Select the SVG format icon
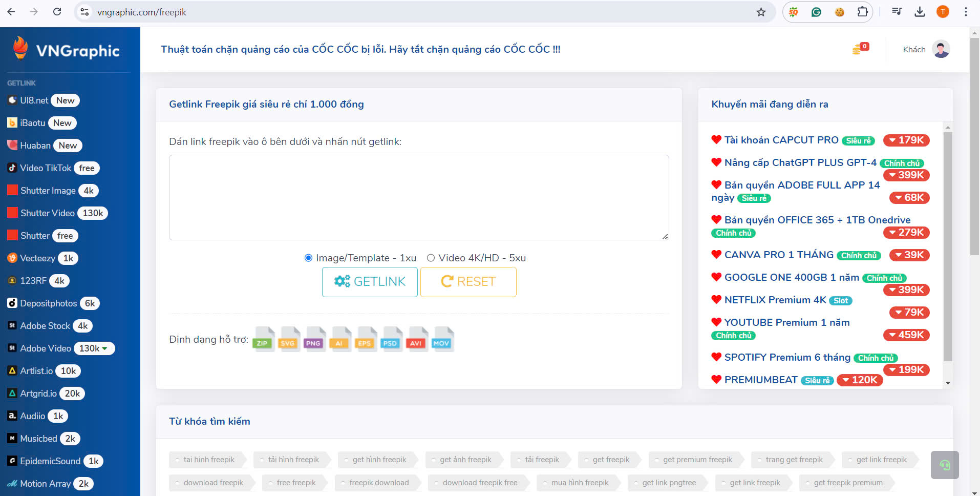Viewport: 980px width, 496px height. [x=288, y=339]
